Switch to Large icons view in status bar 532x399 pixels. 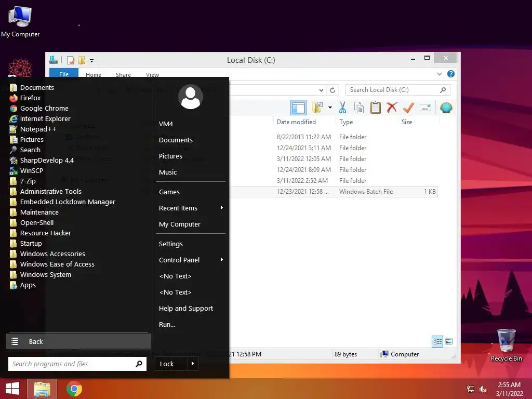[x=448, y=341]
